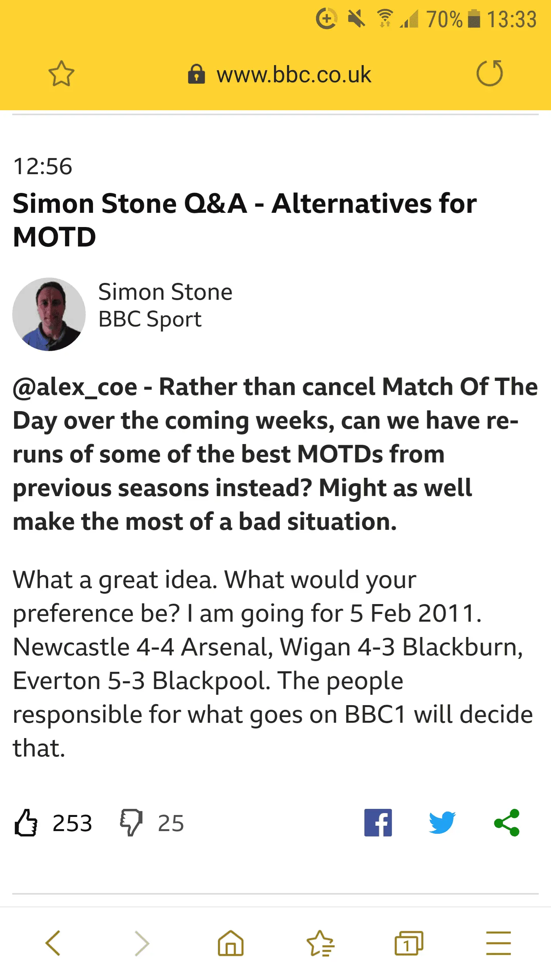Show open browser tabs
The height and width of the screenshot is (980, 551).
point(409,943)
